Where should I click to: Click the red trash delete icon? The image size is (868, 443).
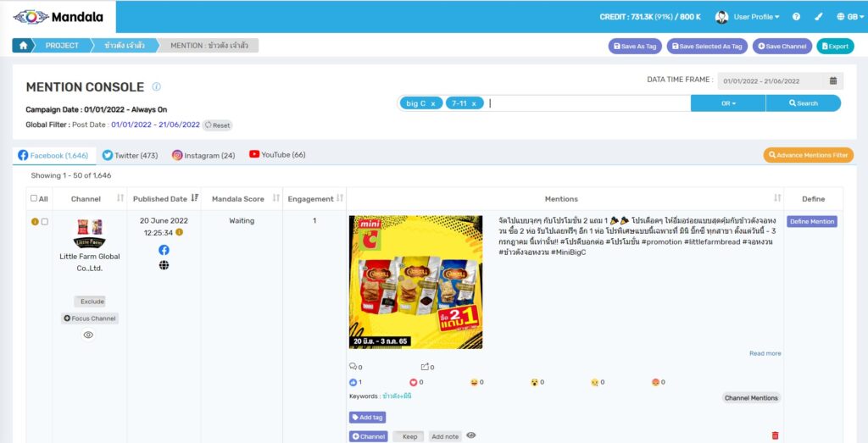(775, 436)
